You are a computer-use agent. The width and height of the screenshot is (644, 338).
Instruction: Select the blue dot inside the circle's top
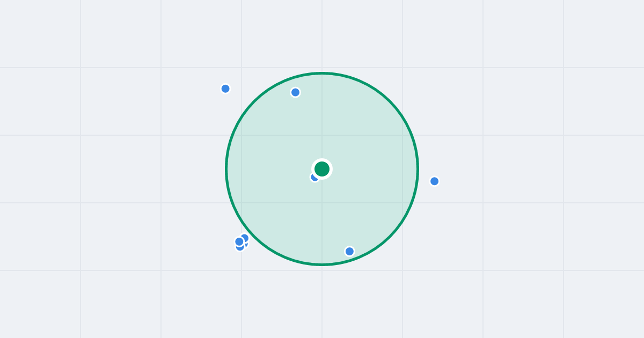(x=295, y=92)
